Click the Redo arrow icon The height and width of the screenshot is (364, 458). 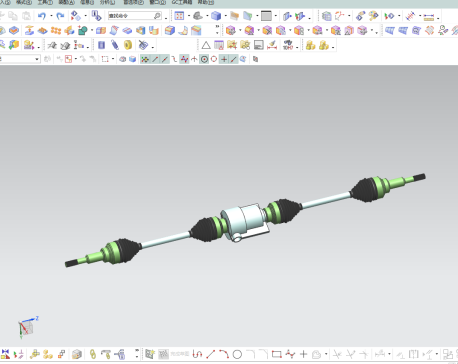[60, 16]
